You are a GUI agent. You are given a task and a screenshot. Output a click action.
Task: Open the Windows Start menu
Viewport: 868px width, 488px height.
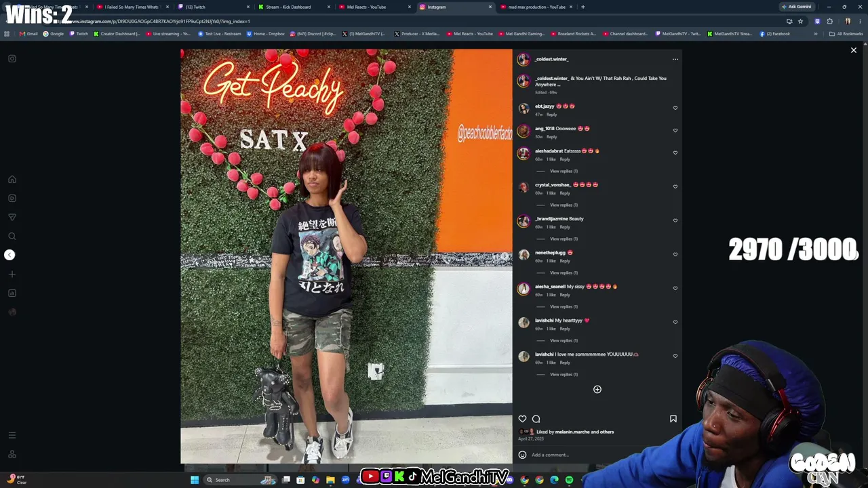pyautogui.click(x=195, y=480)
